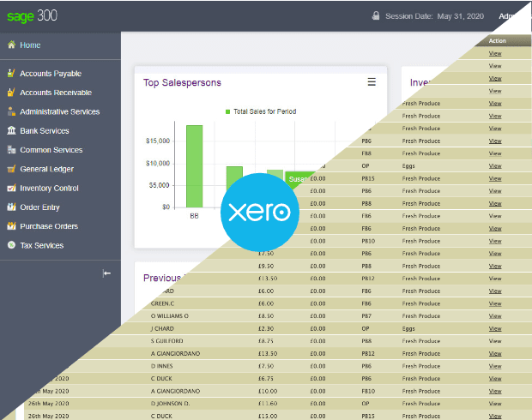The image size is (532, 420).
Task: Open Purchase Orders module
Action: [x=49, y=226]
